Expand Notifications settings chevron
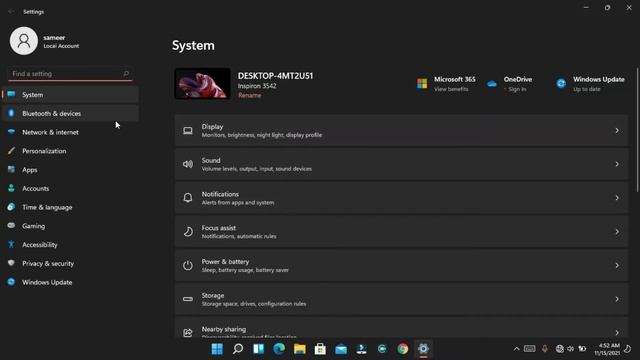 coord(617,198)
